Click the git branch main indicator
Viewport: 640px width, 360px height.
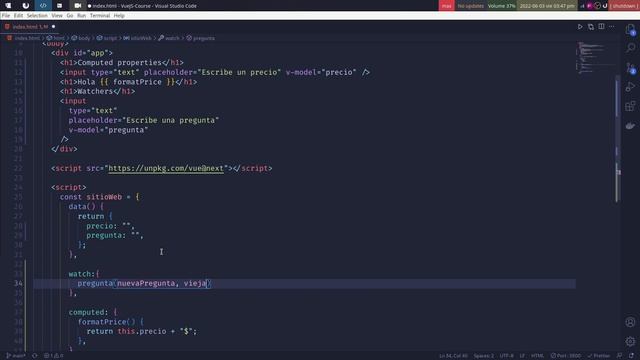[16, 356]
